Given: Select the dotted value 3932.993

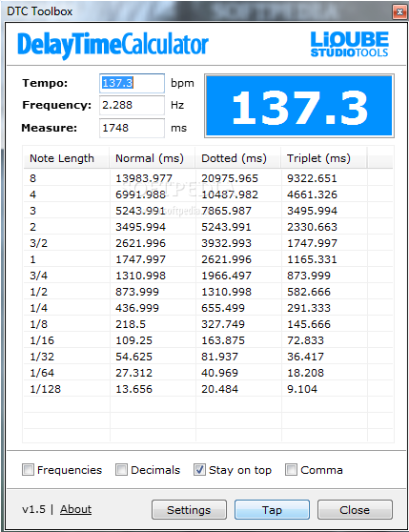Looking at the screenshot, I should 226,243.
